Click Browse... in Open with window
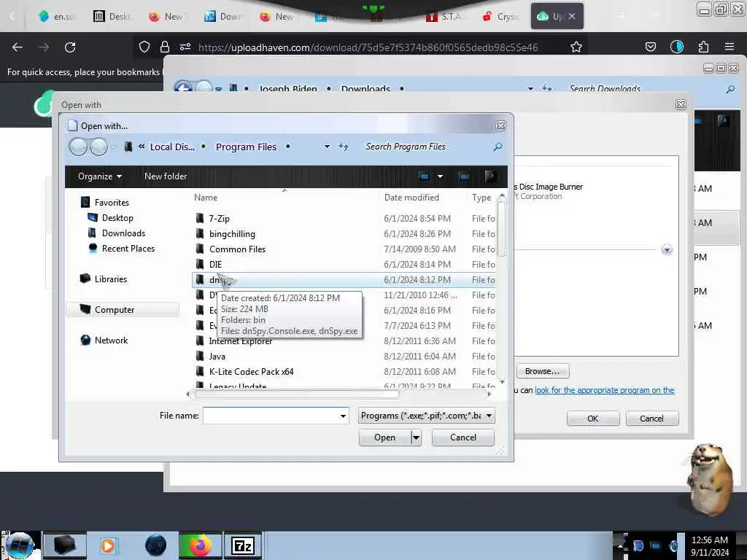The image size is (747, 560). [542, 371]
